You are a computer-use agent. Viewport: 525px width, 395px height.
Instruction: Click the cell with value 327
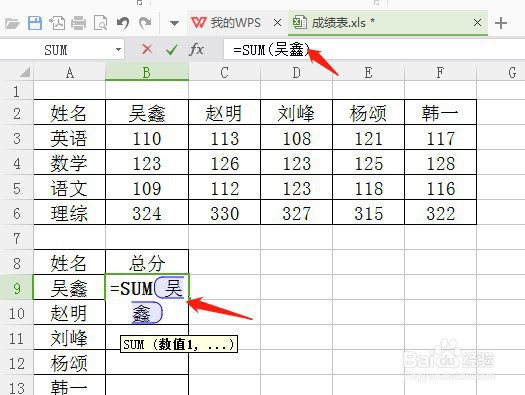pyautogui.click(x=297, y=213)
